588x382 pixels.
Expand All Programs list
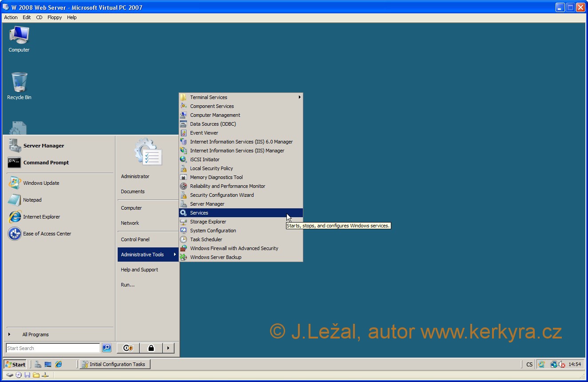coord(36,334)
